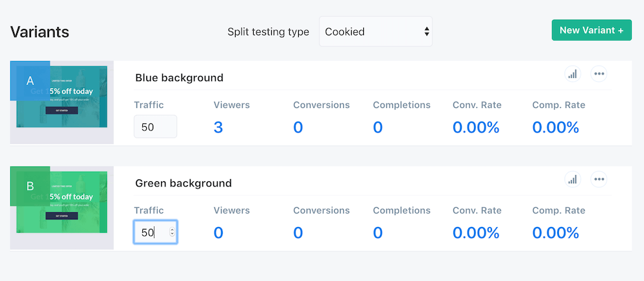Viewport: 644px width, 281px height.
Task: Click the New Variant + button
Action: coord(591,30)
